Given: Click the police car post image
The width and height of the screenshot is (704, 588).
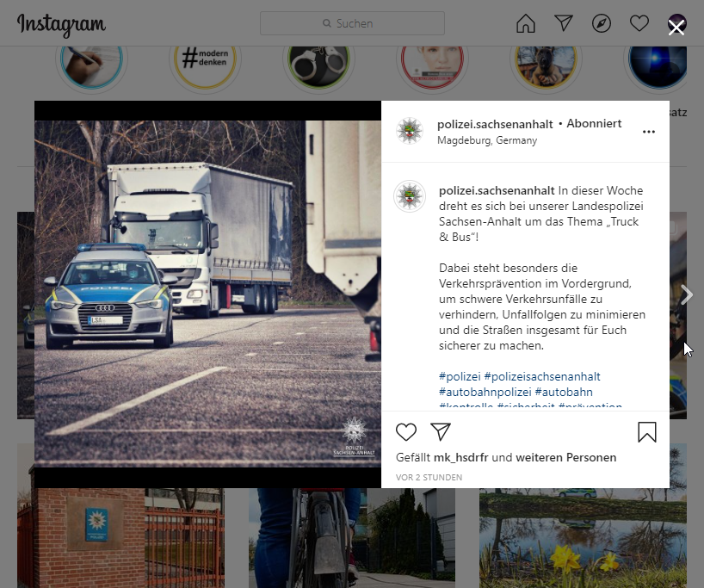Looking at the screenshot, I should pos(207,293).
